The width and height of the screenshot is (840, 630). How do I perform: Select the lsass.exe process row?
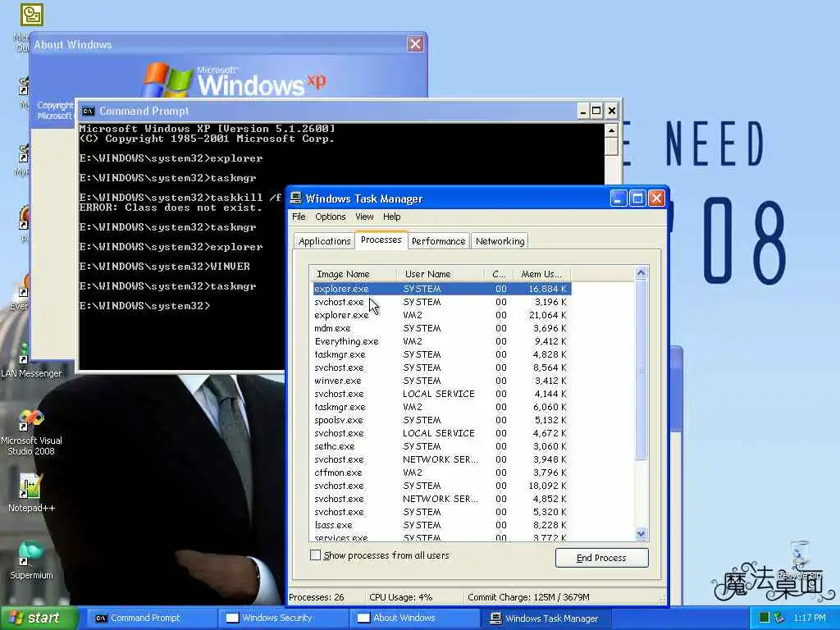point(441,525)
